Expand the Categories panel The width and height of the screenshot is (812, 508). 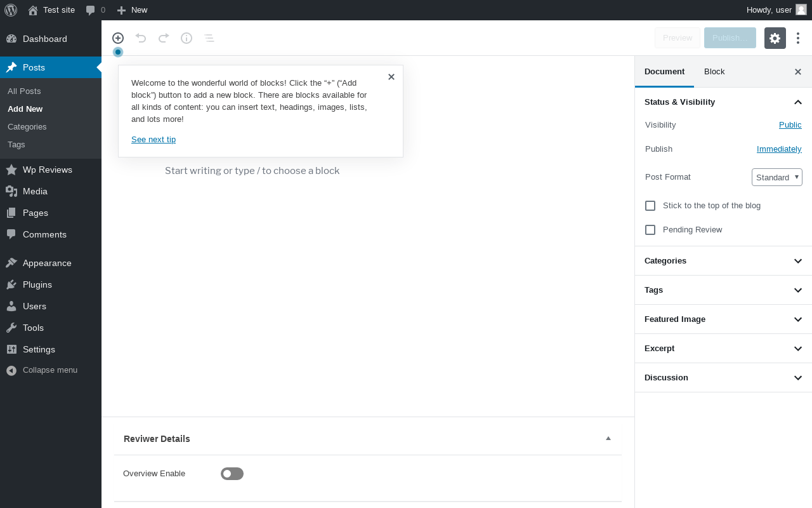723,261
